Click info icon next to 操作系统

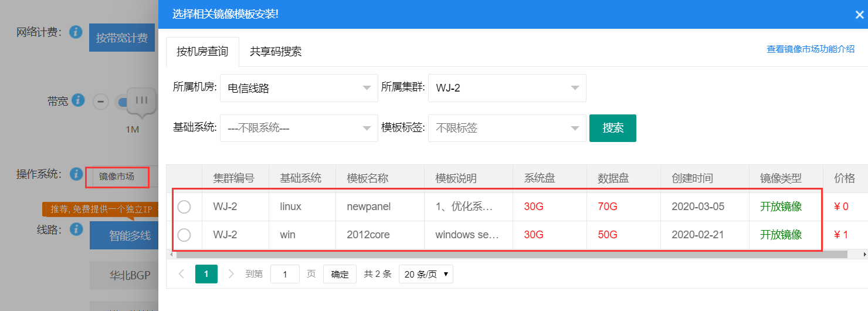click(x=76, y=174)
